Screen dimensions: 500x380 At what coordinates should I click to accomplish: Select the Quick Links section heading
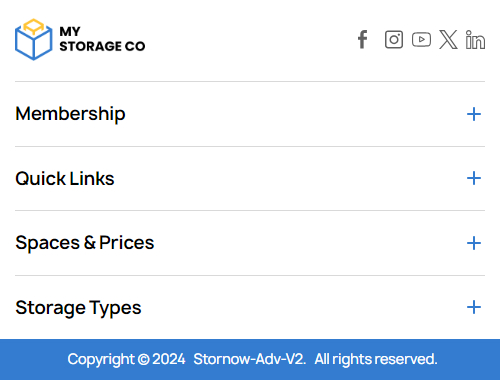(65, 178)
